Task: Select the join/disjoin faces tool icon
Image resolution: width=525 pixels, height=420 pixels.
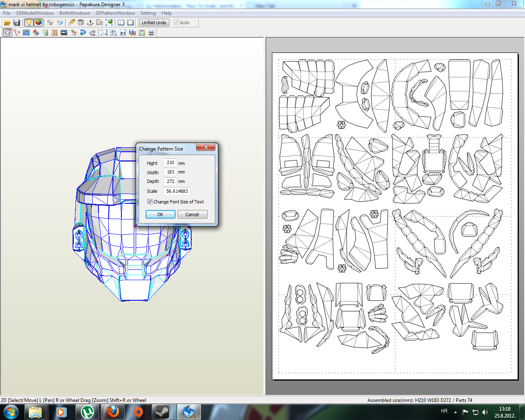Action: pos(17,32)
